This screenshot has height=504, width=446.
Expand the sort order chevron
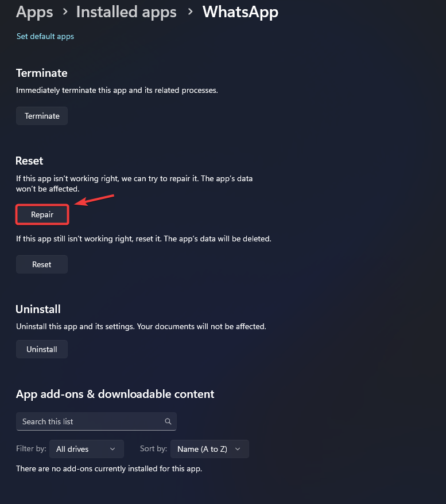(x=238, y=448)
